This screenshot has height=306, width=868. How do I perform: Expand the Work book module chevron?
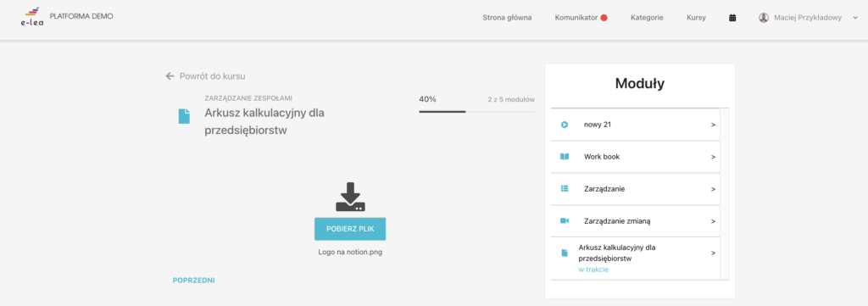(x=713, y=157)
